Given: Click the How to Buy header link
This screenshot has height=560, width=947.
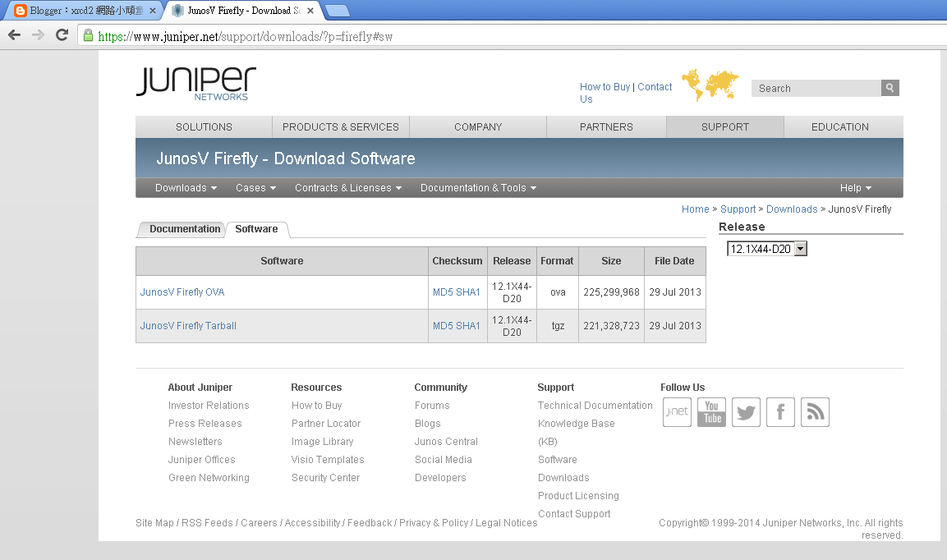Looking at the screenshot, I should click(605, 87).
